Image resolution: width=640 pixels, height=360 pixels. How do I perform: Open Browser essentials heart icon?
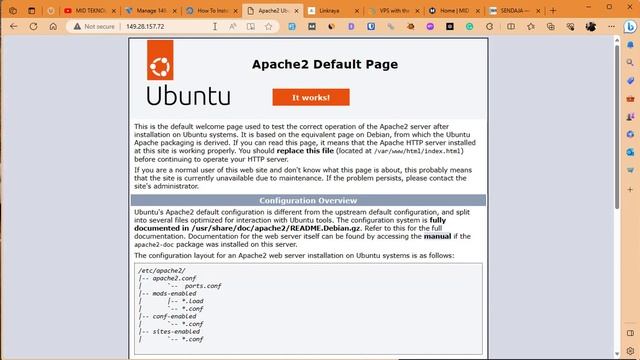570,27
